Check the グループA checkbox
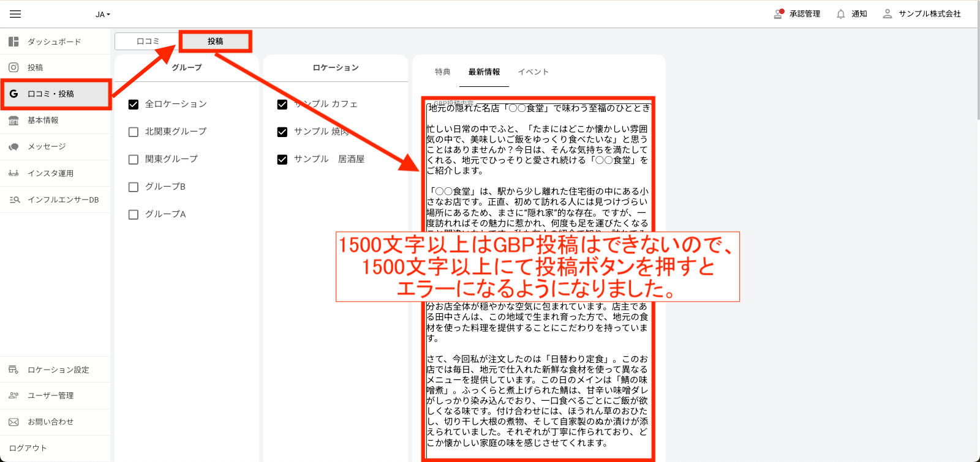The width and height of the screenshot is (980, 462). (134, 215)
